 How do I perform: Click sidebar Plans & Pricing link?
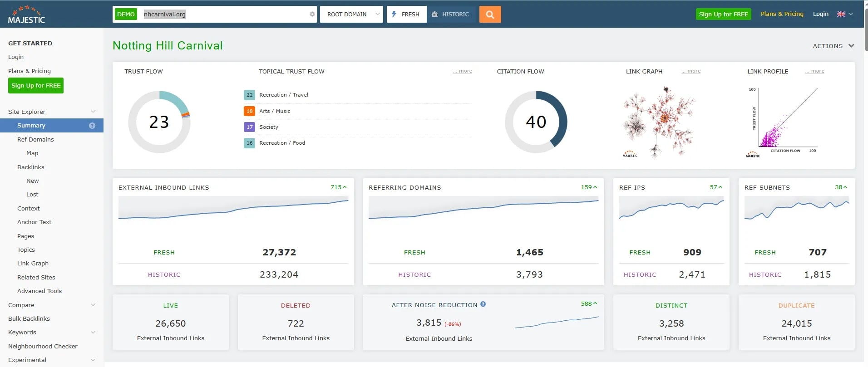30,71
